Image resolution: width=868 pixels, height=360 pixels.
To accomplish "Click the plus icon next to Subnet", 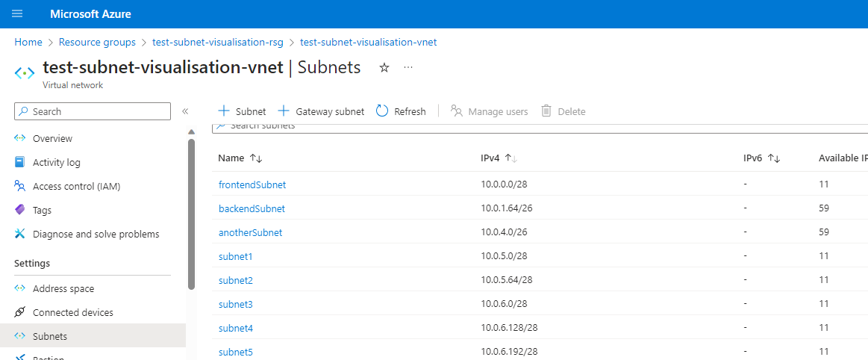I will (224, 111).
